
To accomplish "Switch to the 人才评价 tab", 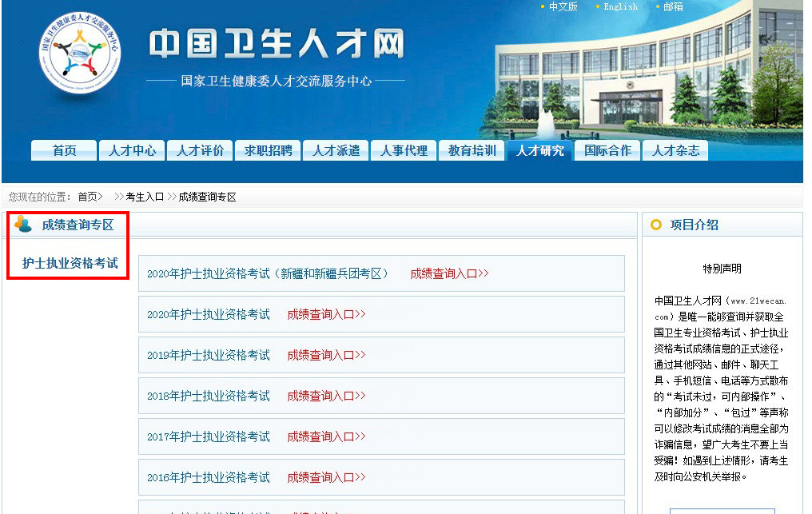I will (199, 149).
